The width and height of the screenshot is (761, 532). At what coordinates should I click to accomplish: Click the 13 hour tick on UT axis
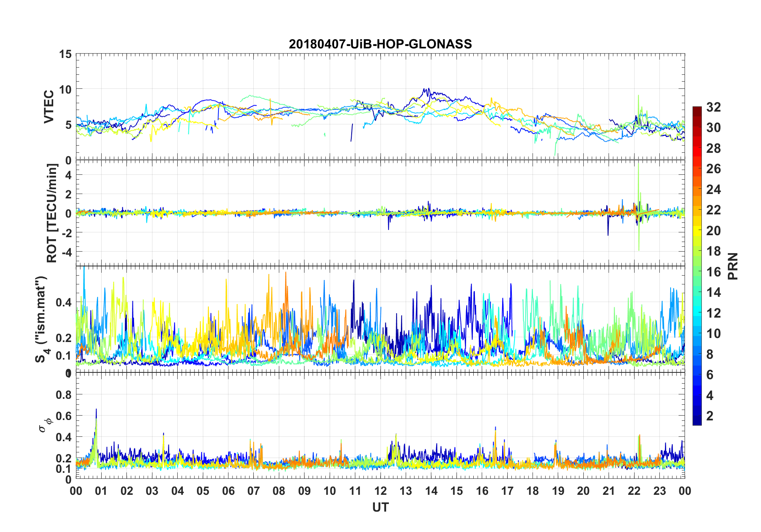pos(406,491)
